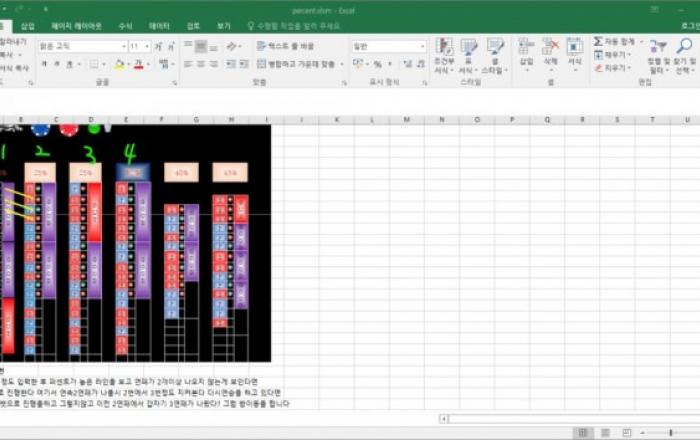Toggle Bold formatting in font group
Screen dimensions: 700x440
44,64
